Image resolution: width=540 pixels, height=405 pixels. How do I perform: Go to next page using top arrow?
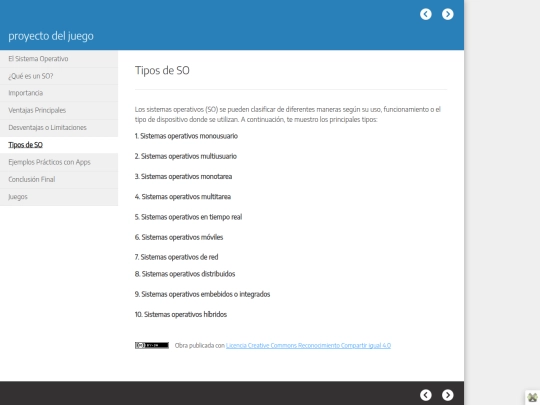click(448, 14)
